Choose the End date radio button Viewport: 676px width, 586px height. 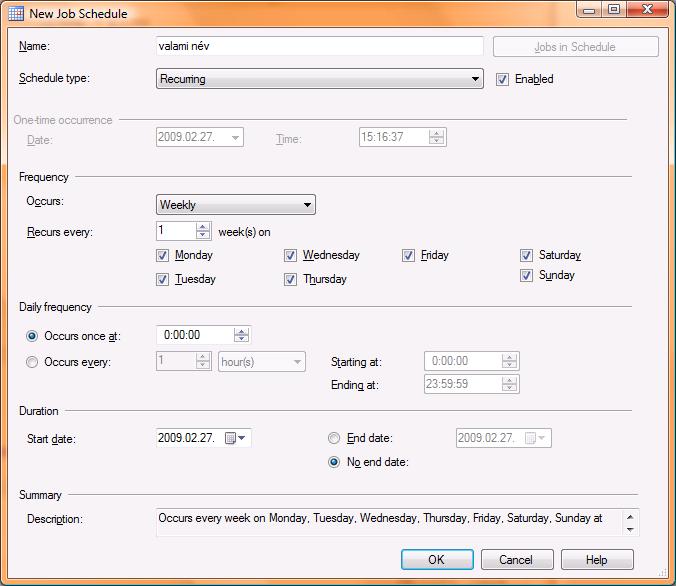tap(334, 438)
